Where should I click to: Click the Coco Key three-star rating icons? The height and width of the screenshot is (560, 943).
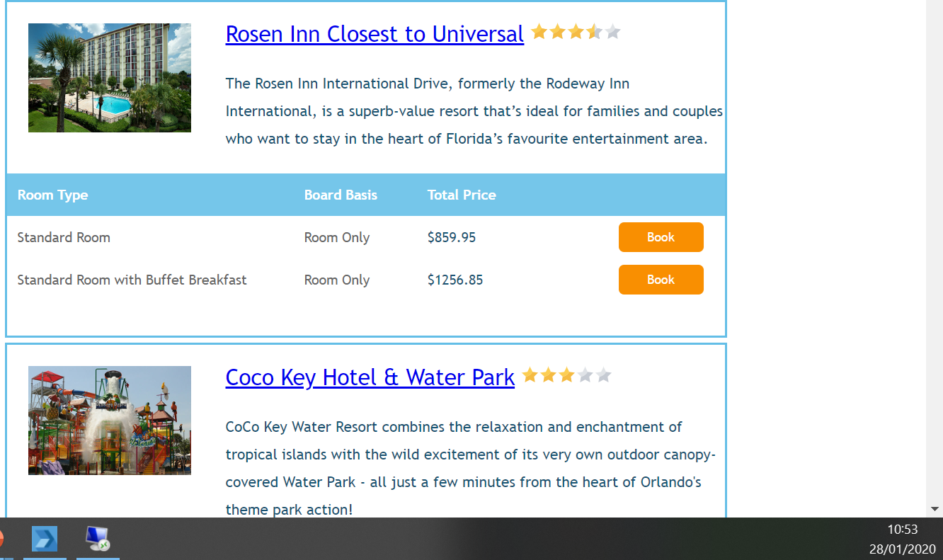coord(566,375)
